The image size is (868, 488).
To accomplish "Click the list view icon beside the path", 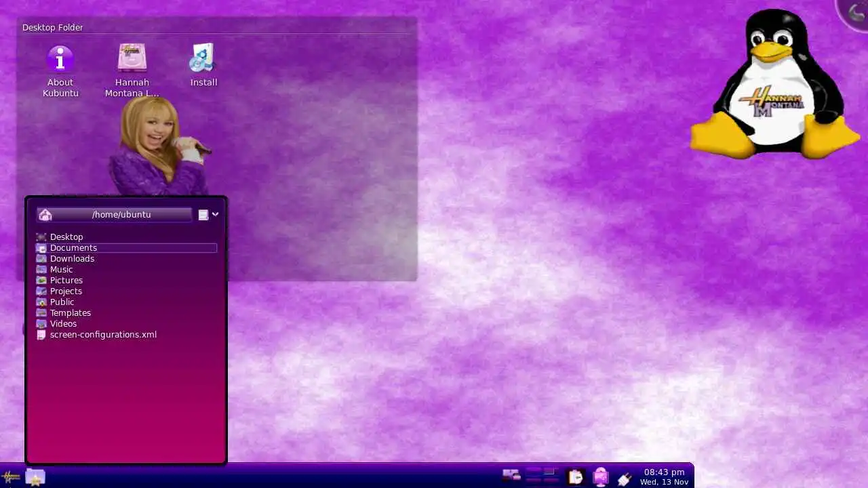I will [203, 215].
